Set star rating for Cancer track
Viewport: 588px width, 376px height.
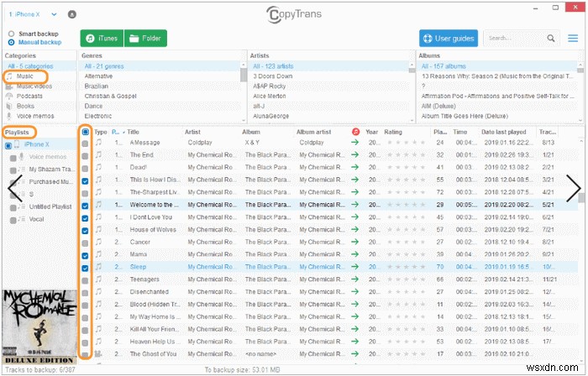[406, 242]
